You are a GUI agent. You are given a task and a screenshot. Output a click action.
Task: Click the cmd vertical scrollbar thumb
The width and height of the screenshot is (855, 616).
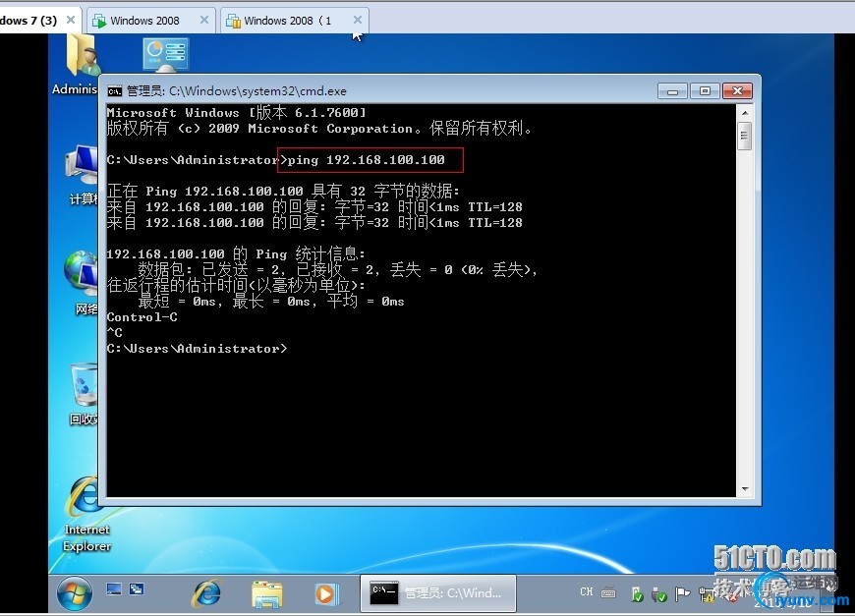pyautogui.click(x=745, y=136)
